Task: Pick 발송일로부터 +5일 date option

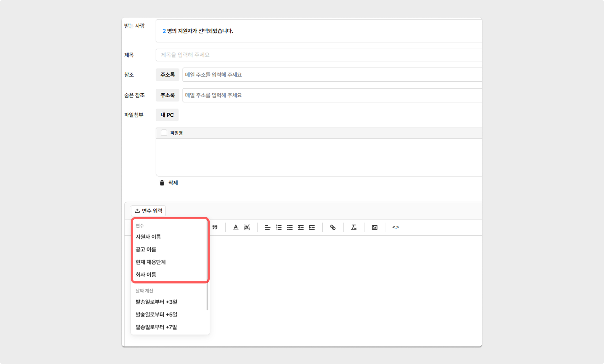Action: click(156, 314)
